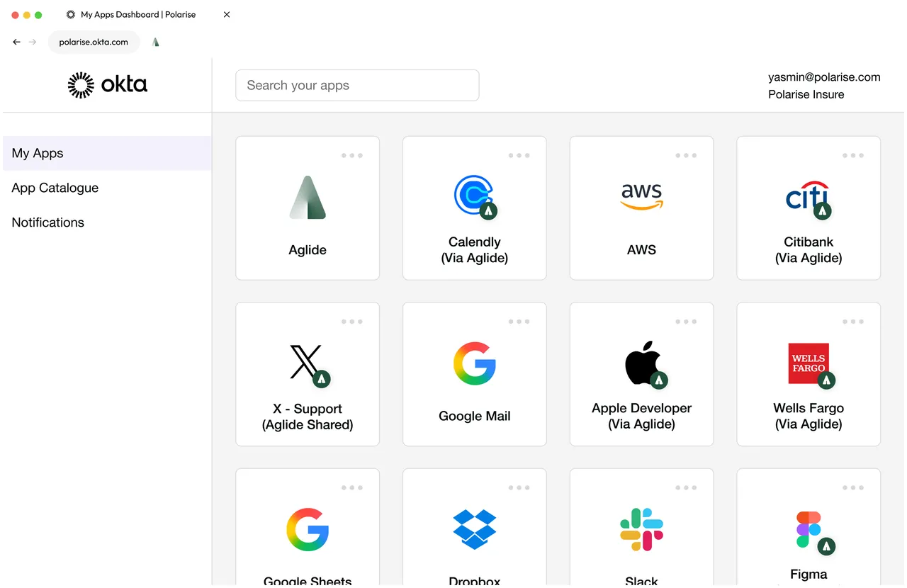This screenshot has width=907, height=588.
Task: Open the X - Support app icon
Action: tap(306, 363)
